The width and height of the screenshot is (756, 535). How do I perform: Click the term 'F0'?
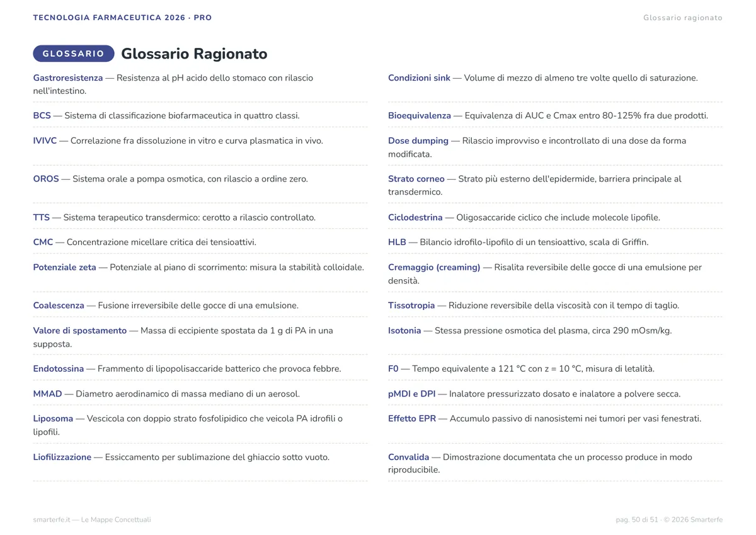click(x=393, y=369)
